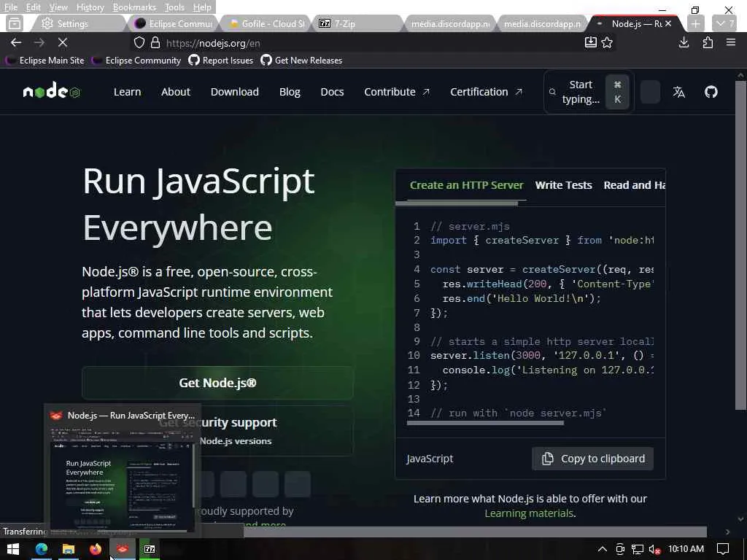
Task: Open the Certification external link
Action: click(x=486, y=92)
